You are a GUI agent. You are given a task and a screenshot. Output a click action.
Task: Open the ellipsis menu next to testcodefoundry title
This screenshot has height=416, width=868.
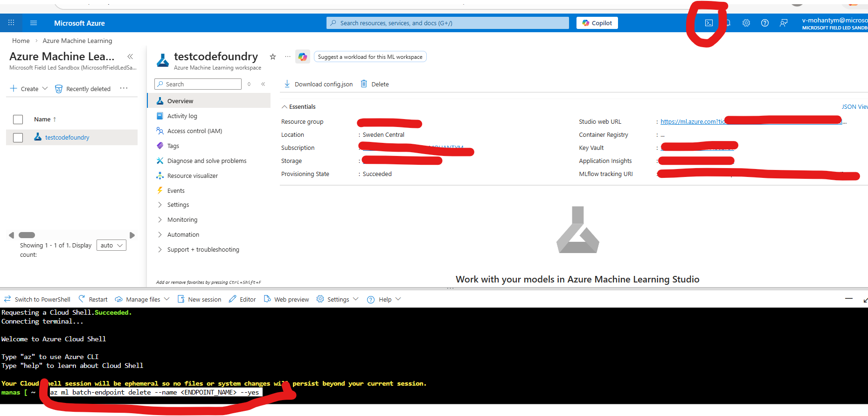coord(288,56)
